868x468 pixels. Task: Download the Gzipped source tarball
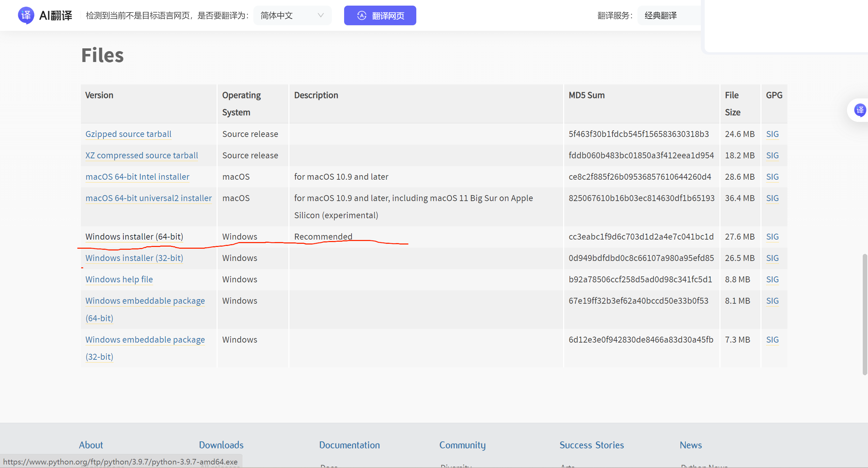point(128,134)
